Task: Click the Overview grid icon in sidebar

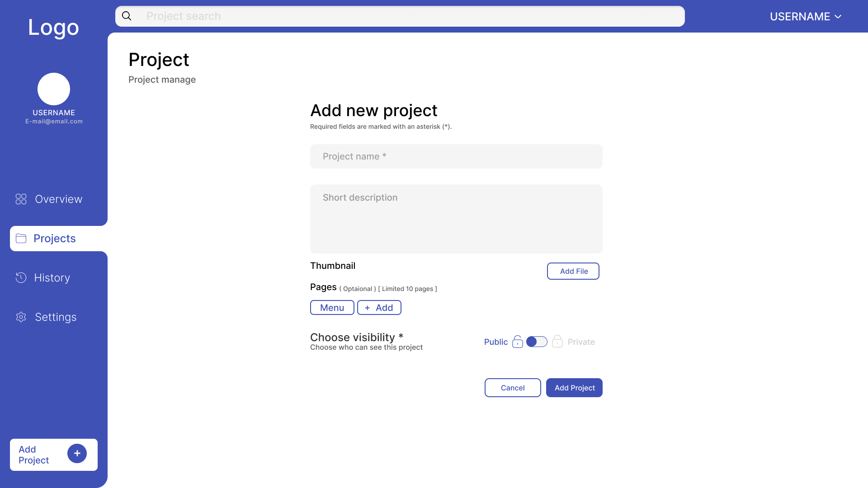Action: (21, 199)
